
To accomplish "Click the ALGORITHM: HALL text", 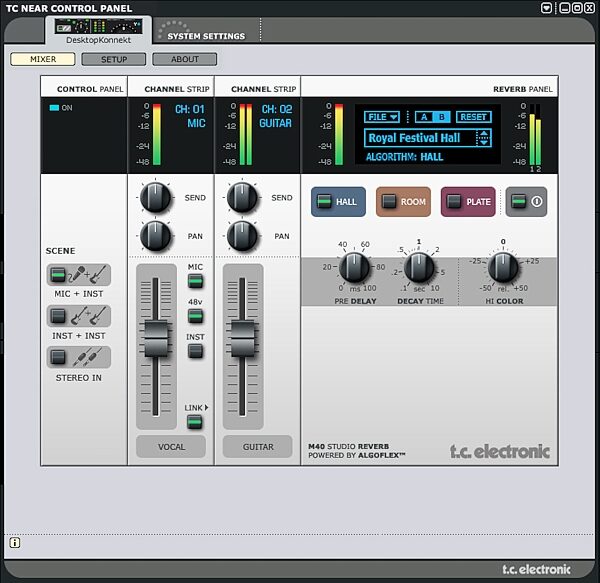I will 404,157.
